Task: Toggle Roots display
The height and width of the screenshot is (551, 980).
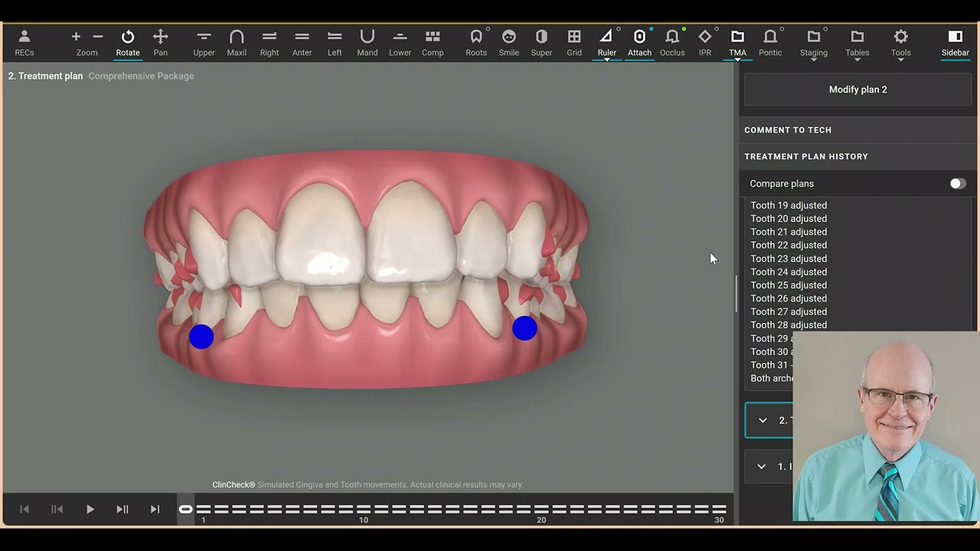Action: click(476, 43)
